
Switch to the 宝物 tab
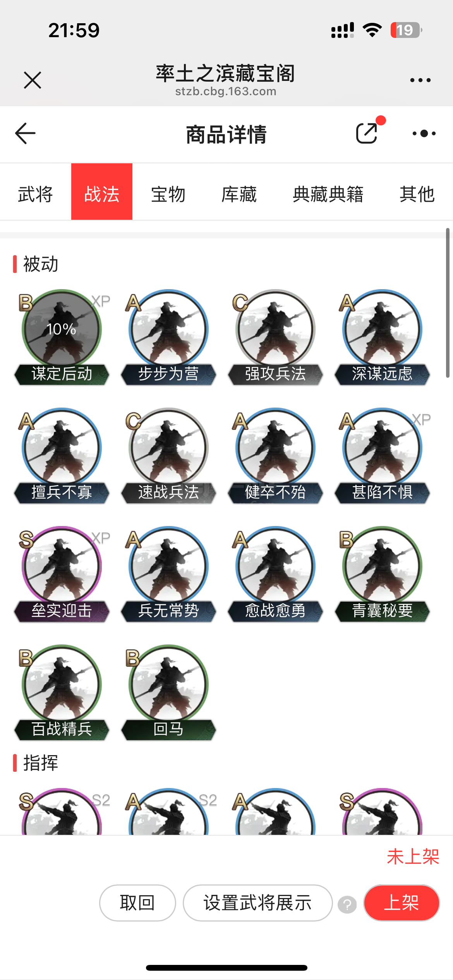click(x=168, y=194)
